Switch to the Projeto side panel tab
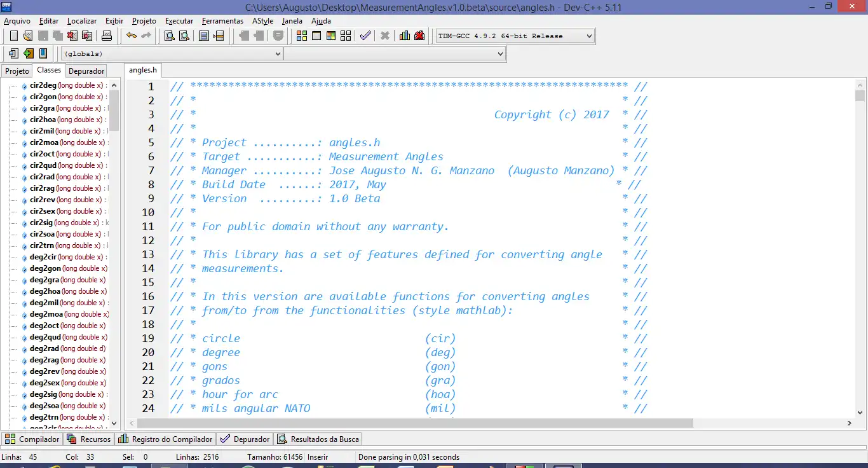This screenshot has height=468, width=868. tap(17, 71)
